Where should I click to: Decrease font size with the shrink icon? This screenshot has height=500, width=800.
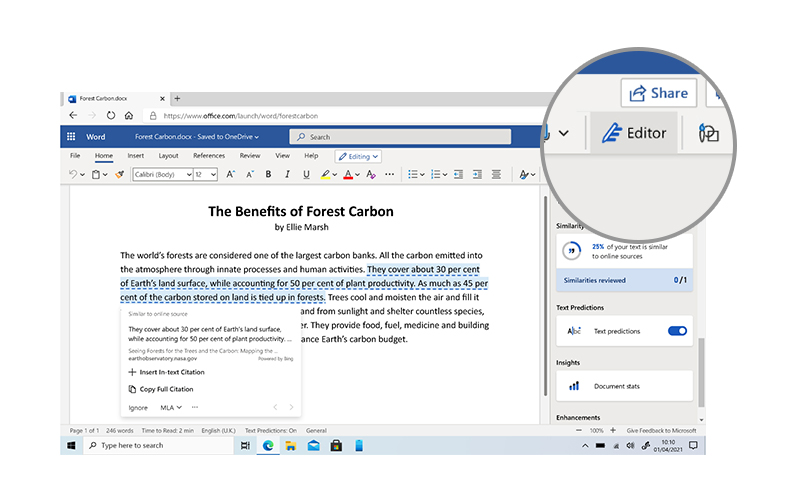[x=249, y=174]
